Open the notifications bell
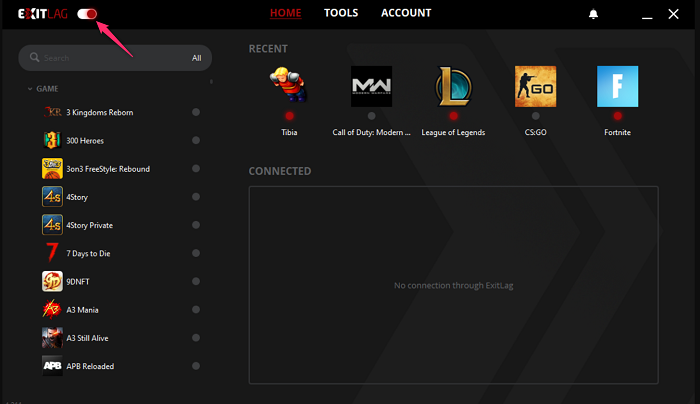 click(x=594, y=14)
